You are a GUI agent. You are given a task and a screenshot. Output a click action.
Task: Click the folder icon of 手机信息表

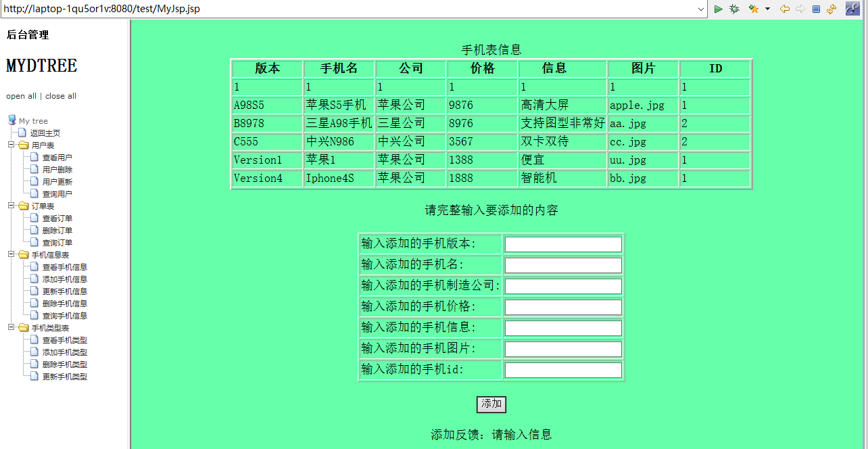pos(23,254)
